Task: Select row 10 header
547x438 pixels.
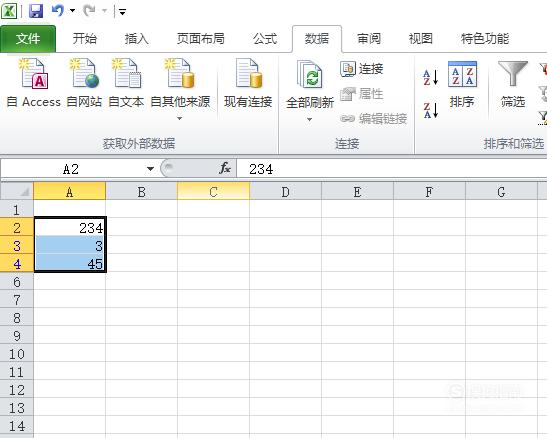Action: pyautogui.click(x=17, y=354)
